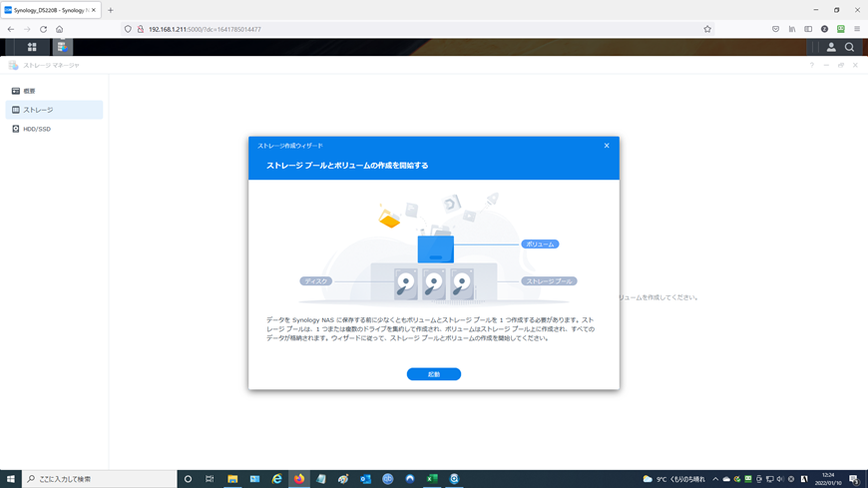
Task: Open the DSM main menu grid icon
Action: (x=32, y=47)
